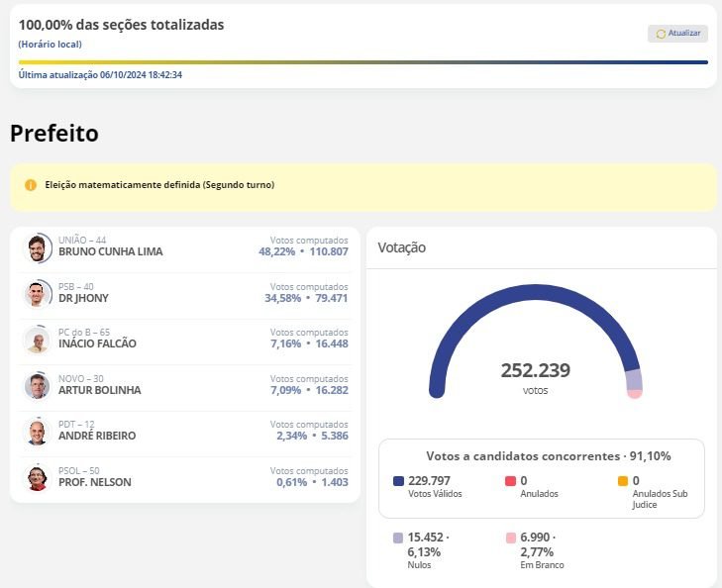Click the orange Anulados Sub Judice swatch
722x588 pixels.
(622, 481)
